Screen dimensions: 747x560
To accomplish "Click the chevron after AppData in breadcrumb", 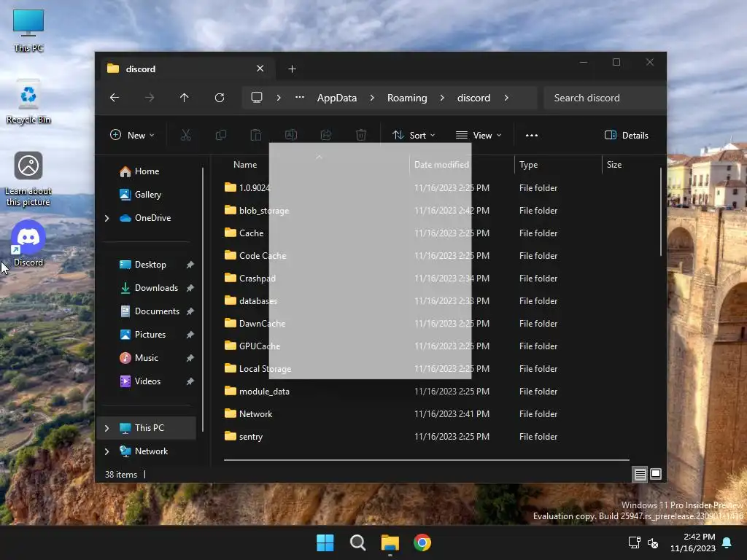I will pyautogui.click(x=372, y=98).
